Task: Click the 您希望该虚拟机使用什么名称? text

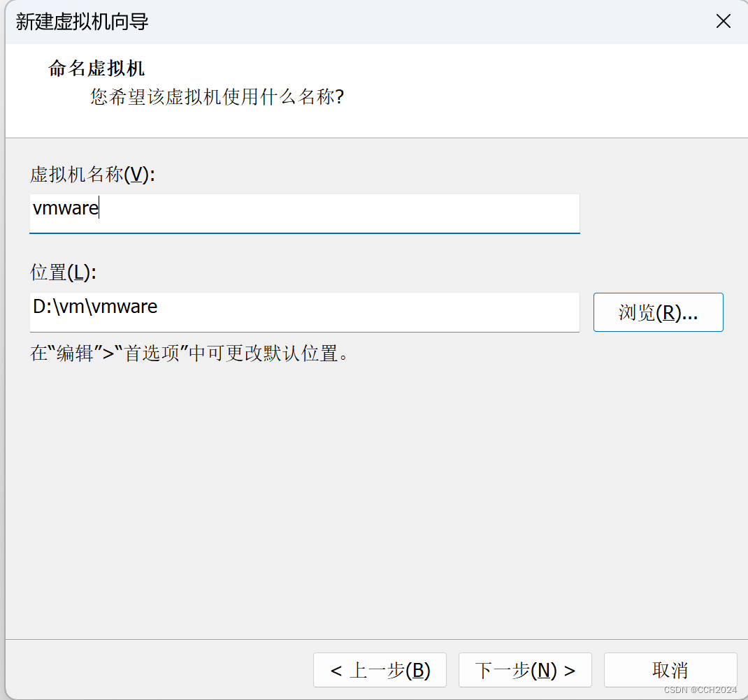Action: [217, 97]
